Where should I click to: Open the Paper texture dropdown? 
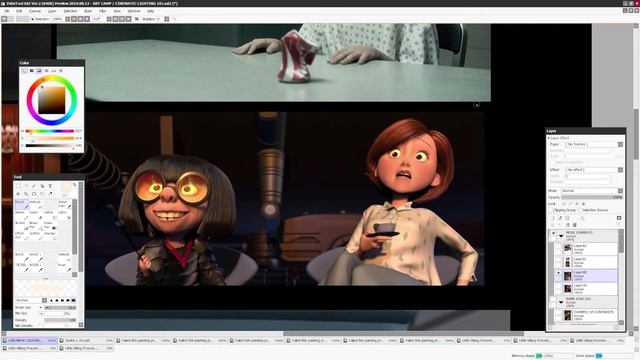click(594, 144)
